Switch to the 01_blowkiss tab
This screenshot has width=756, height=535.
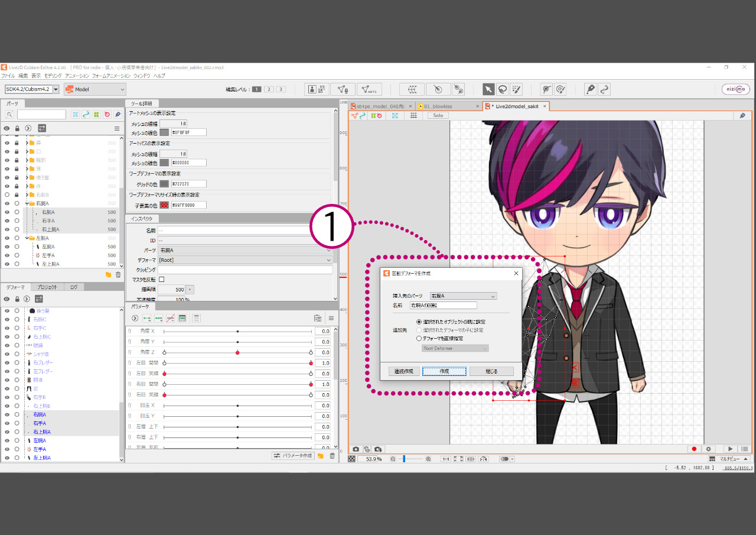click(x=448, y=106)
